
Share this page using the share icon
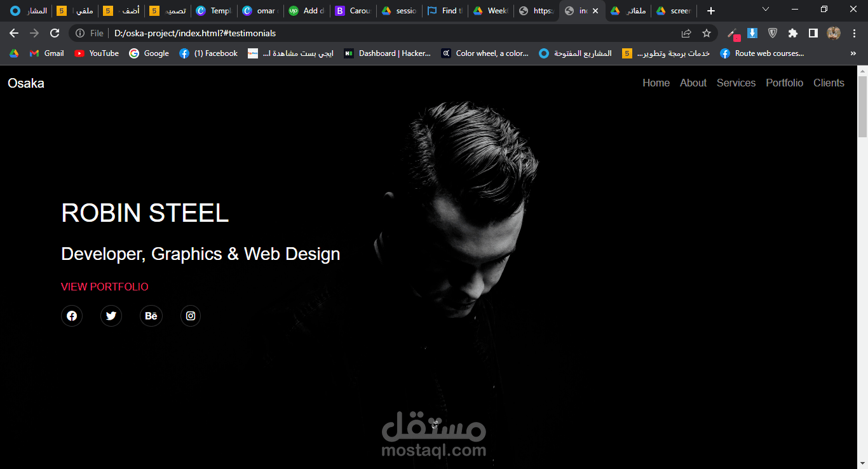pyautogui.click(x=688, y=33)
